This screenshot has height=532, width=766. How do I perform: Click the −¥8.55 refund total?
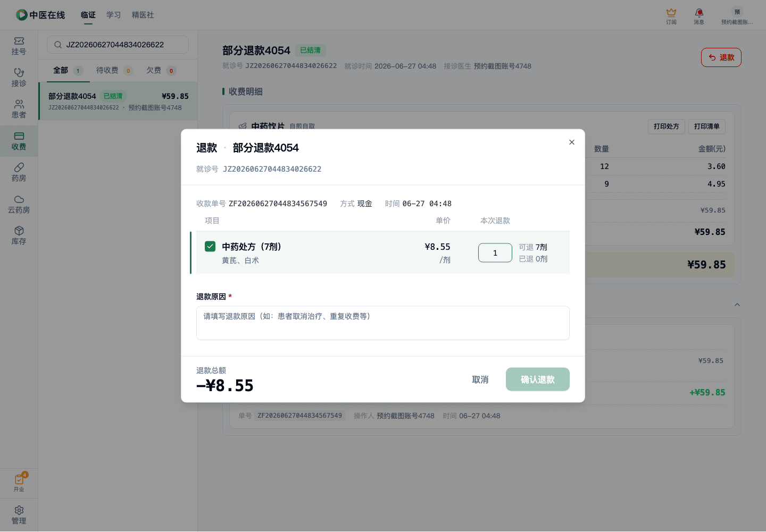(x=225, y=385)
